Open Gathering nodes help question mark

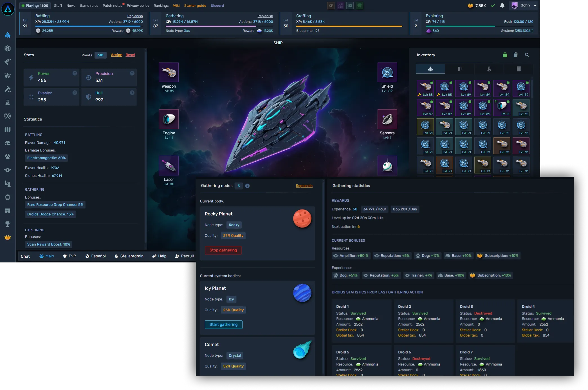[x=247, y=186]
